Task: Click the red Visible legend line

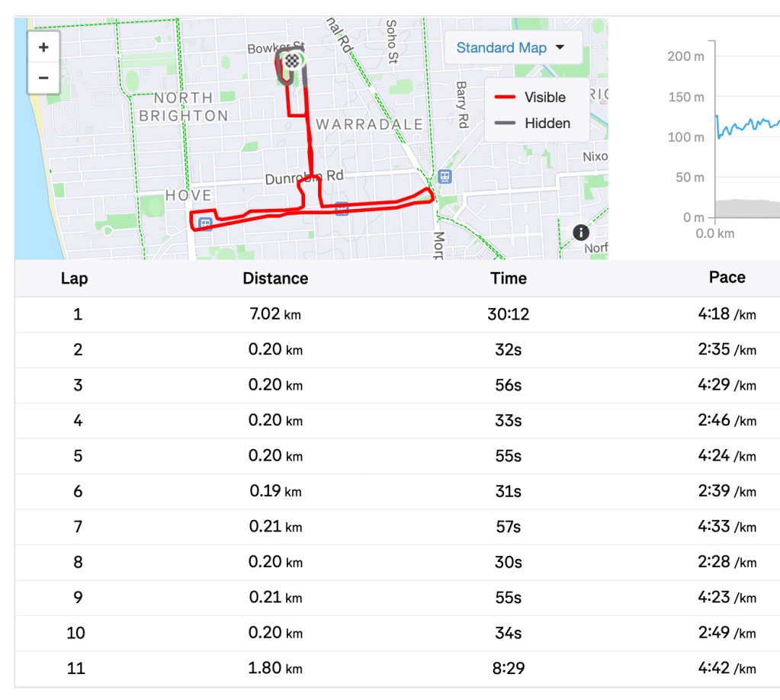Action: point(505,98)
